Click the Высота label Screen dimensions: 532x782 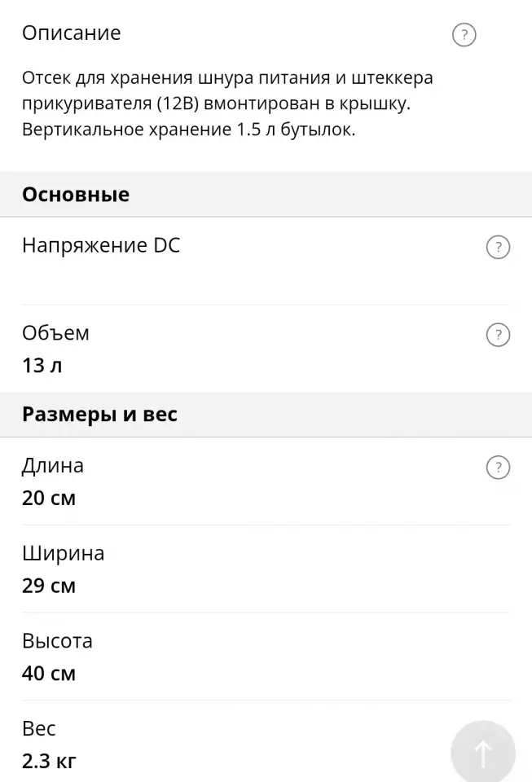coord(57,641)
